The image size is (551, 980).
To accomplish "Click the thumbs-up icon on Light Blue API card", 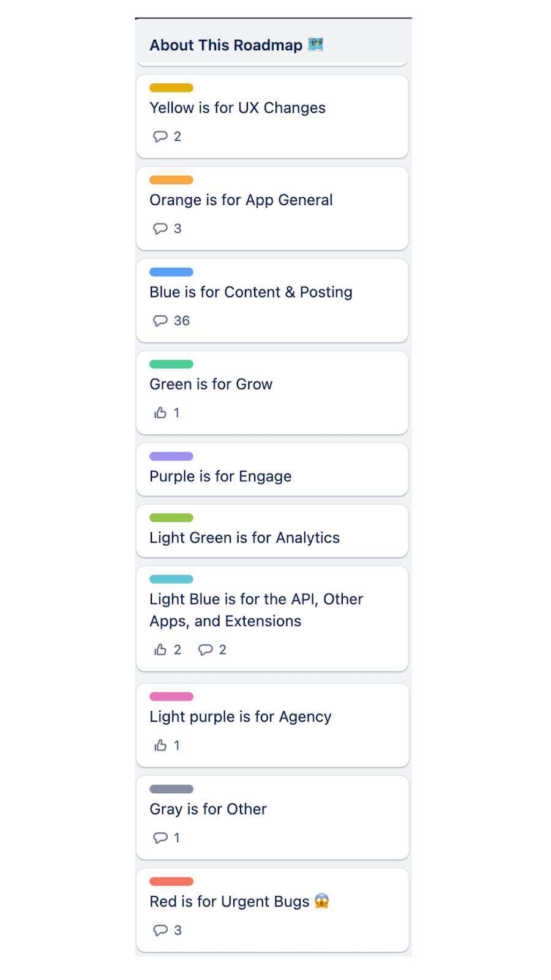I will [160, 649].
